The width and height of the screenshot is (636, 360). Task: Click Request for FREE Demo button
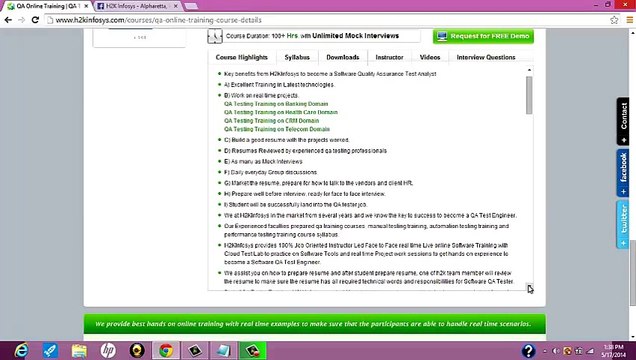click(483, 36)
